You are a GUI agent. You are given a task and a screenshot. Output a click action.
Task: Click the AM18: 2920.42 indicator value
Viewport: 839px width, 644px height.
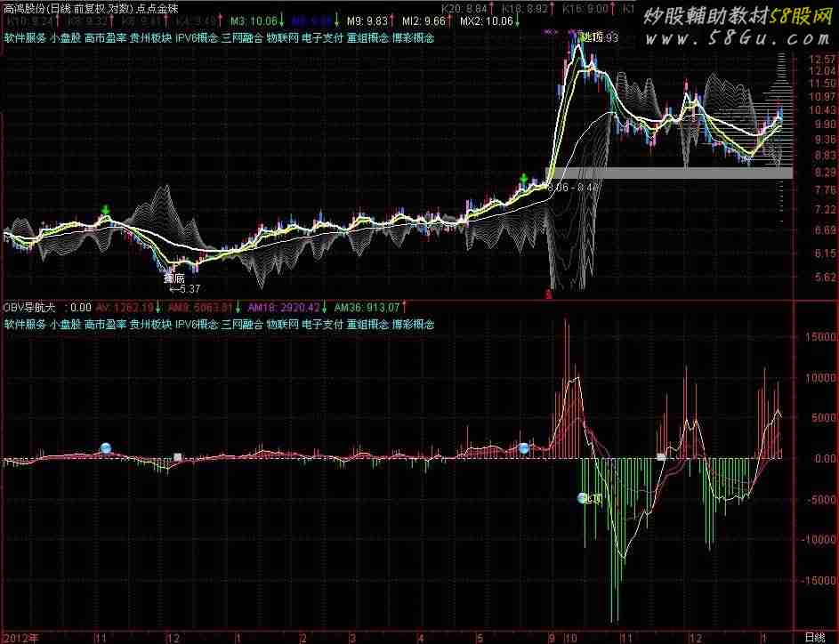284,308
